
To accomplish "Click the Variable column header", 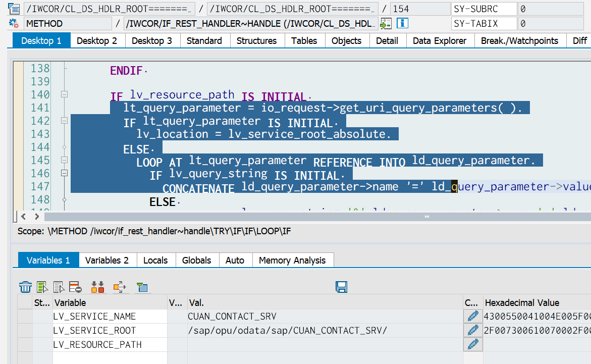I will coord(110,302).
